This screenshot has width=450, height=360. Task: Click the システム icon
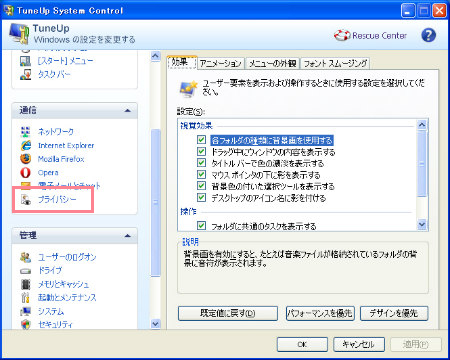[25, 311]
